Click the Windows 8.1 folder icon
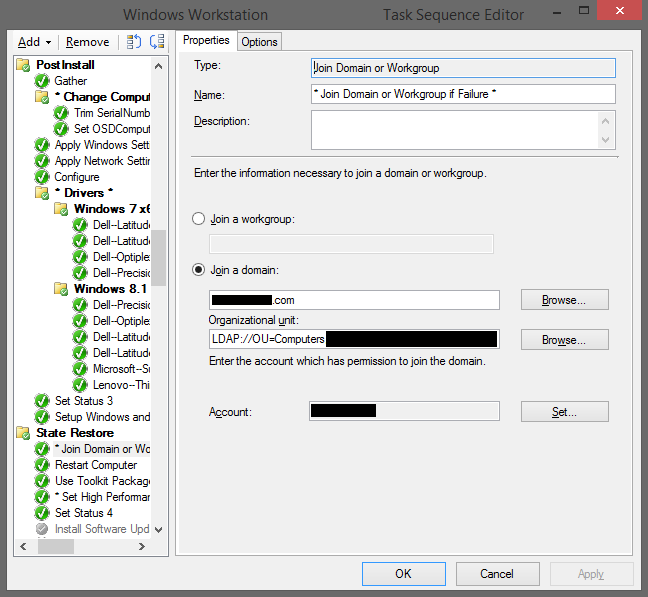The width and height of the screenshot is (648, 597). (x=61, y=289)
